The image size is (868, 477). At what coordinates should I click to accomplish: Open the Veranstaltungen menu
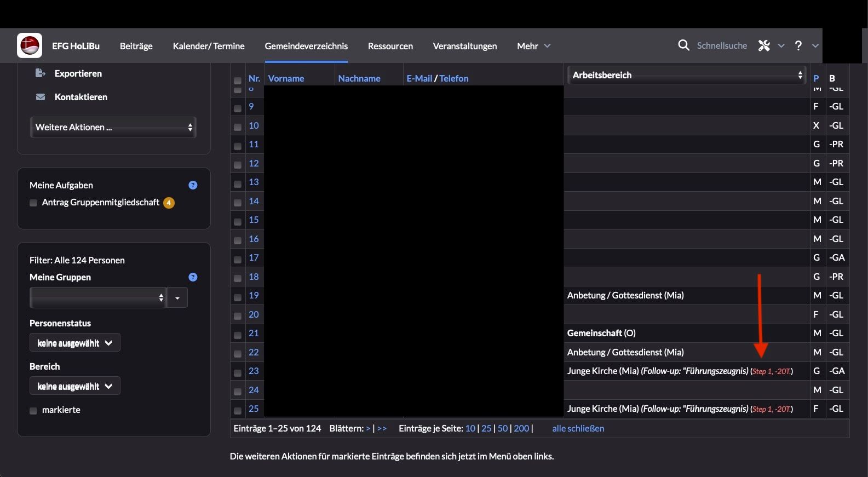(x=465, y=46)
